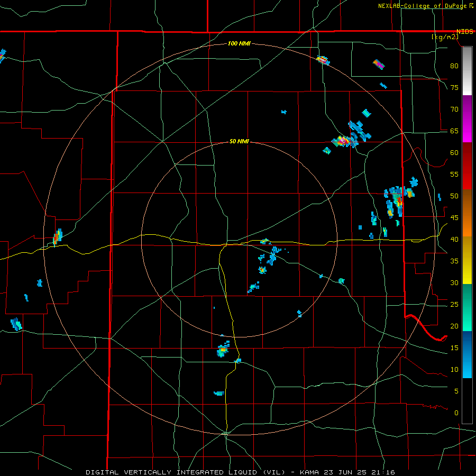This screenshot has height=476, width=476.
Task: Click the 15 value on the color scale
Action: [454, 348]
